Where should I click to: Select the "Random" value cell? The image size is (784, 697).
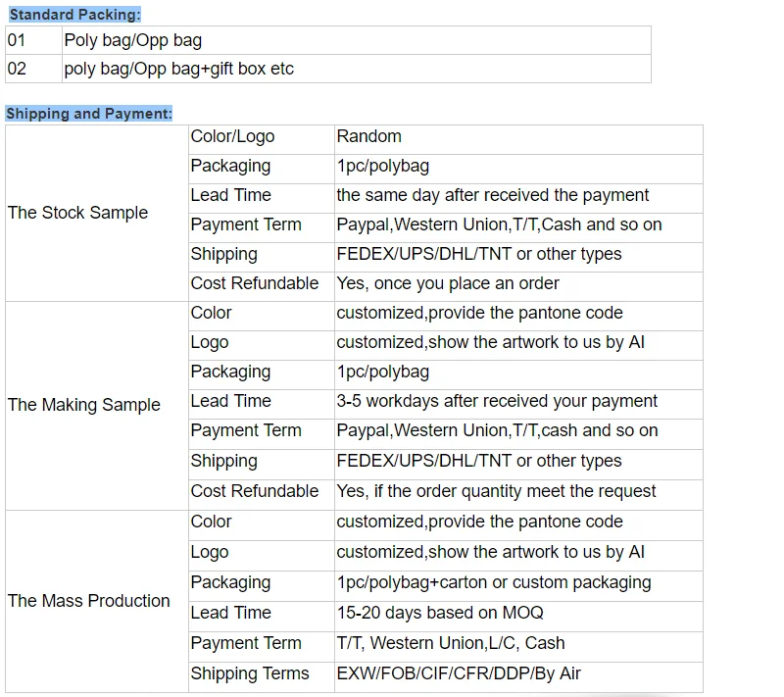click(368, 137)
